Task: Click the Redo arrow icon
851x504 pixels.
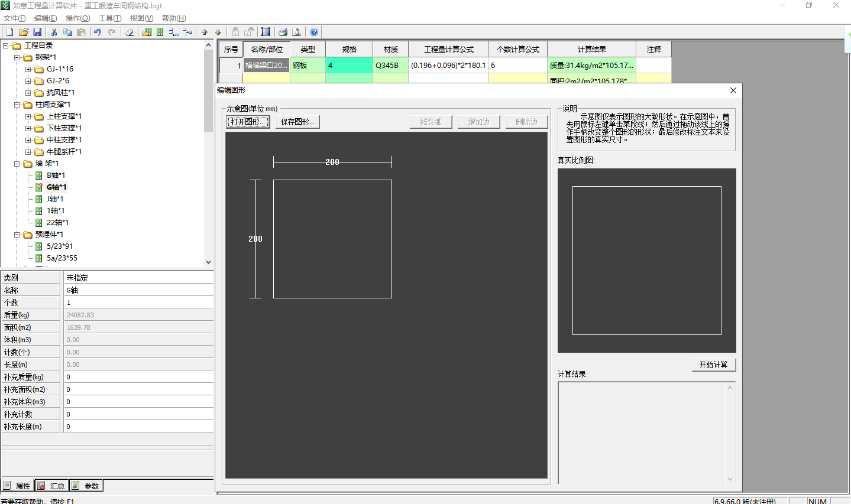Action: click(112, 32)
